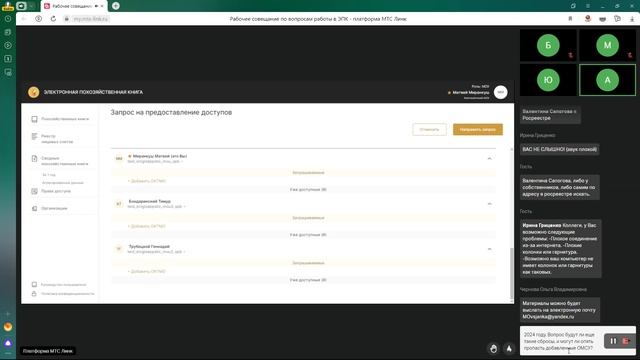Click the Реестр лицевых счетов sidebar icon
This screenshot has height=360, width=640.
[34, 136]
